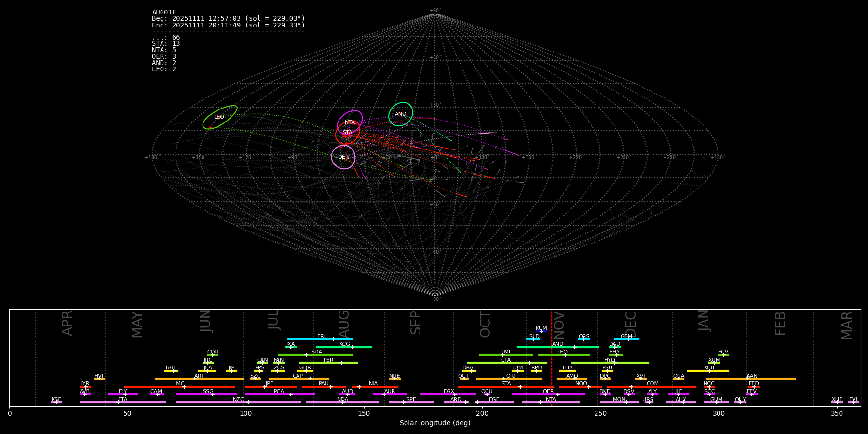Click the EGE shower label in timeline

[x=494, y=400]
